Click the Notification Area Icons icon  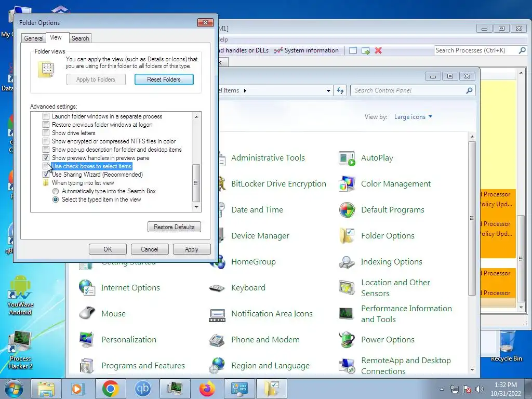click(217, 315)
